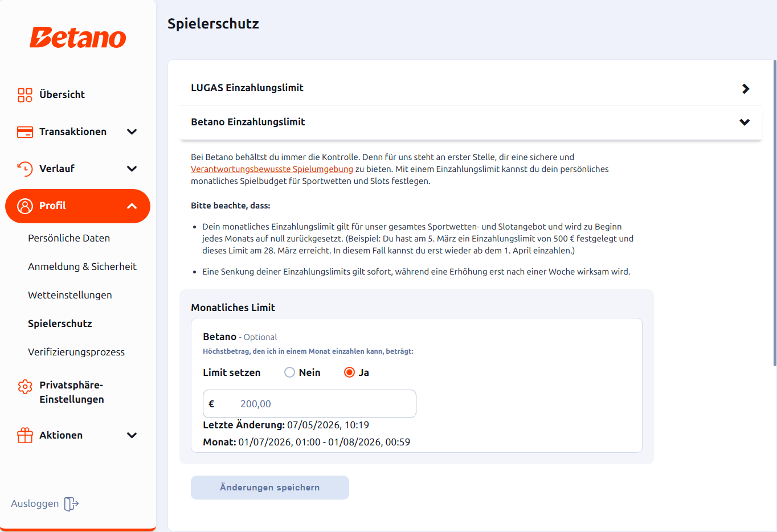Screen dimensions: 777x532
Task: Click the Ausloggen link
Action: [x=35, y=504]
